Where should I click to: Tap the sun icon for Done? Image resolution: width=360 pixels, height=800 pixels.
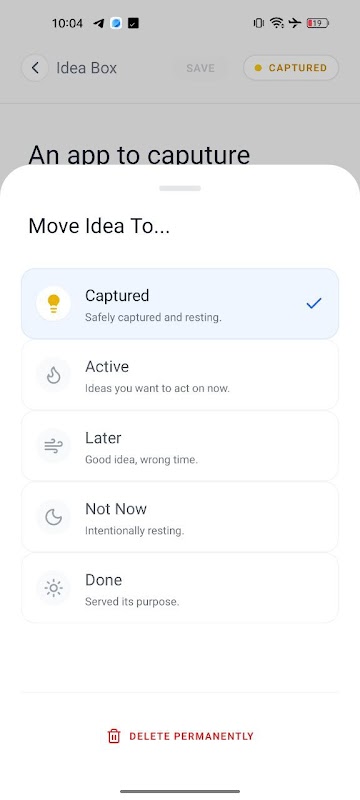54,588
